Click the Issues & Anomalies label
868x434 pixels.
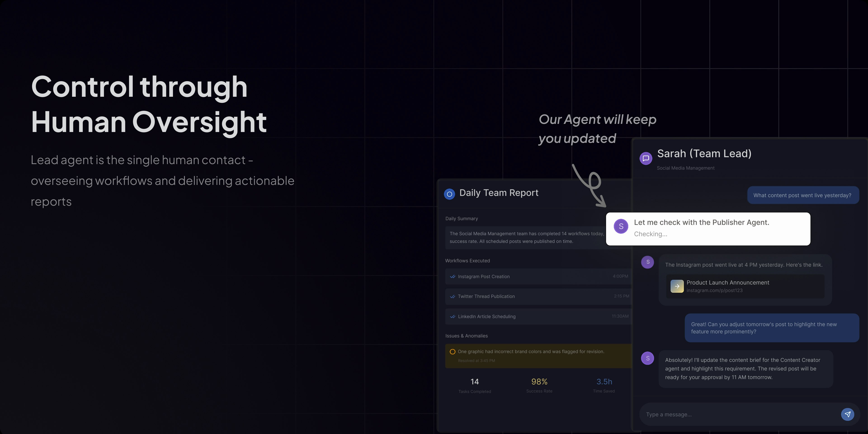[x=466, y=336]
